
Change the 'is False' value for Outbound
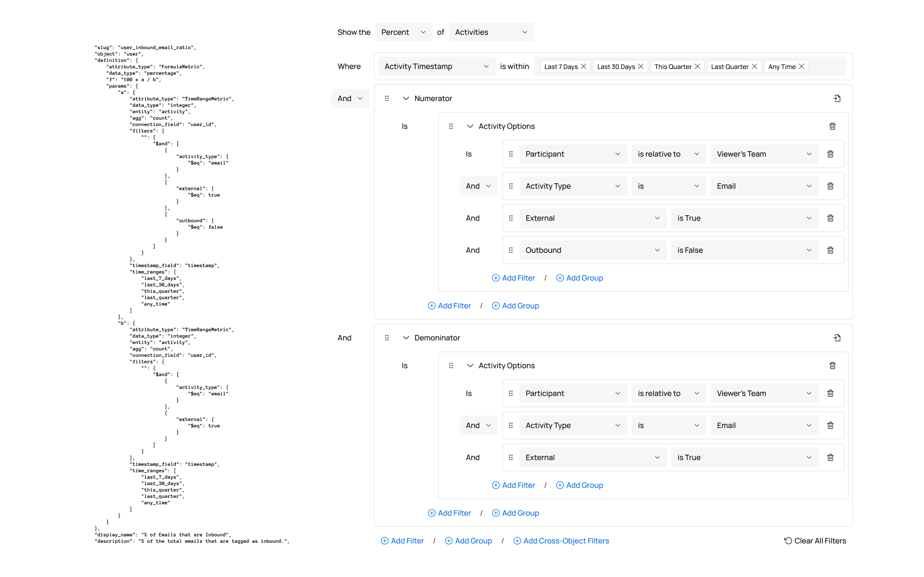point(744,250)
